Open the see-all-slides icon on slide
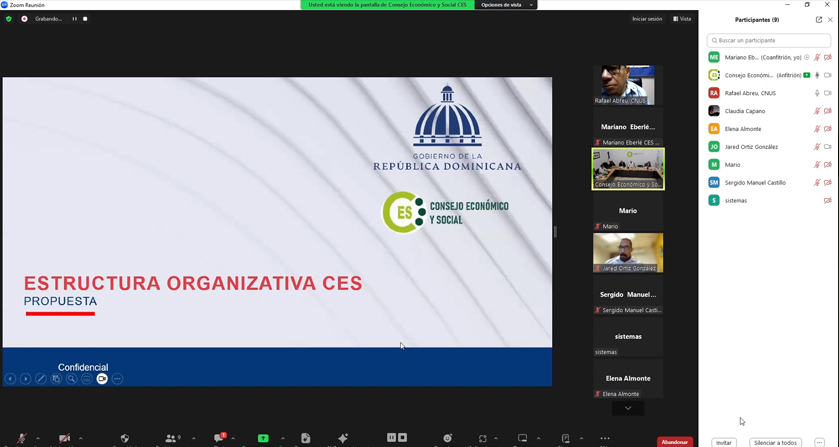The width and height of the screenshot is (839, 447). click(56, 378)
